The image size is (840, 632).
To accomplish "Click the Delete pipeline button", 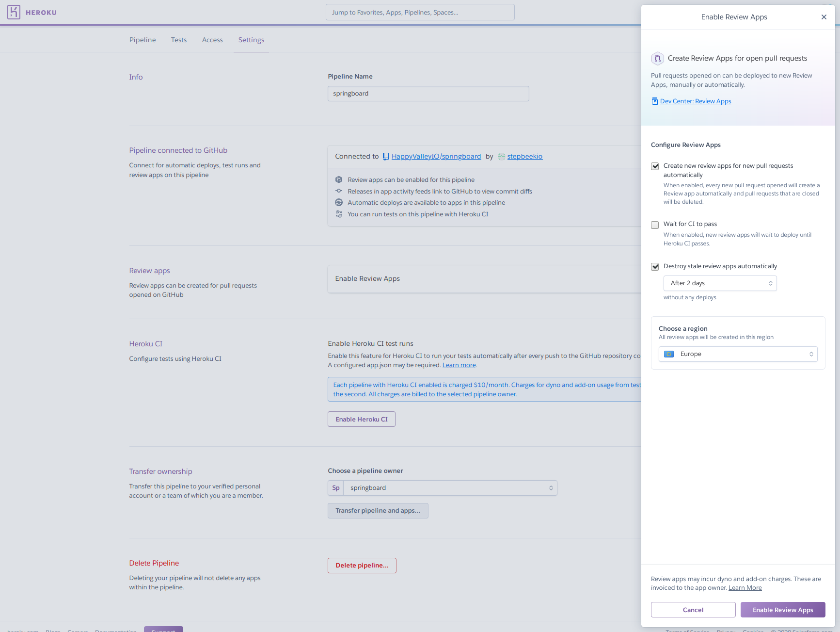I will click(362, 566).
